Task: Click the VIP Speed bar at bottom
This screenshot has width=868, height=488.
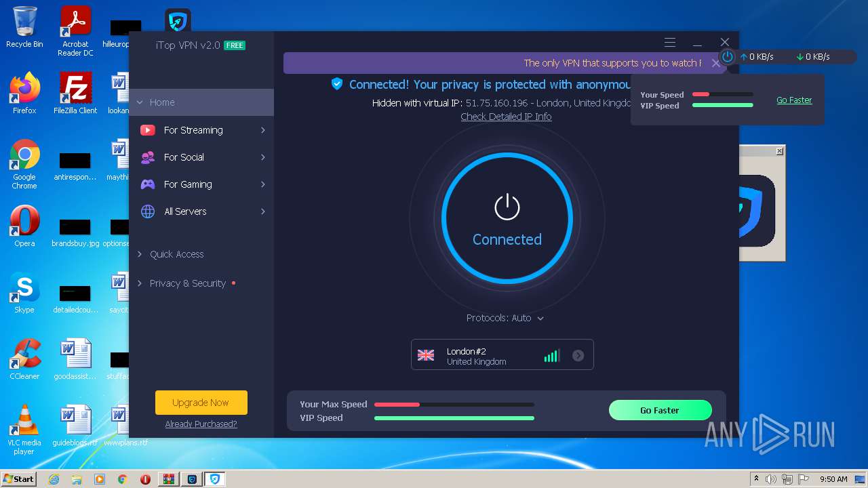Action: pos(454,418)
